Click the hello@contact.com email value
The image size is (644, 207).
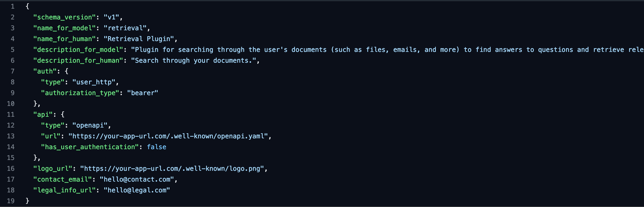coord(137,179)
